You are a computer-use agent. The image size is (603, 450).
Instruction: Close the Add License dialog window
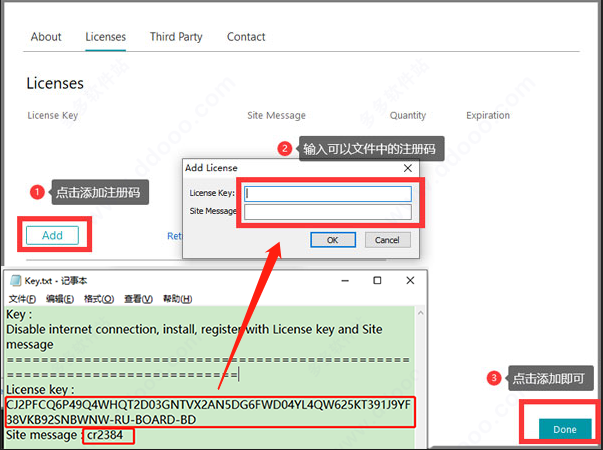coord(407,168)
